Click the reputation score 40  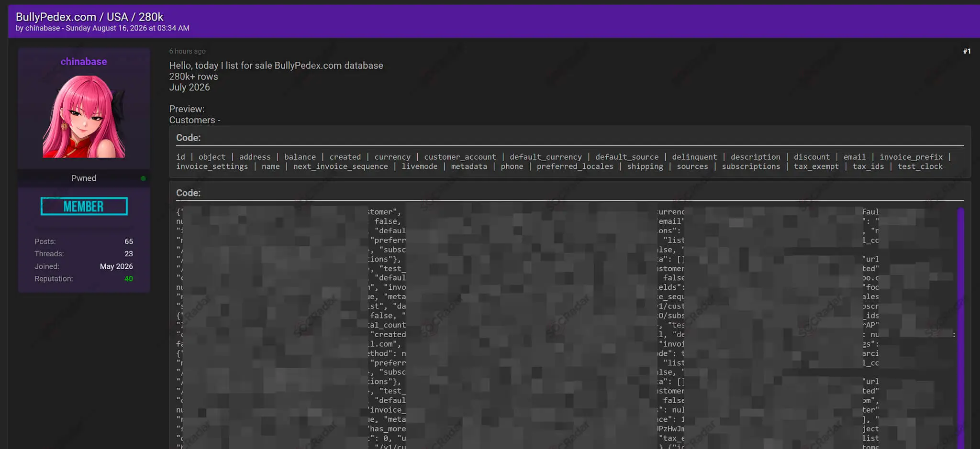(x=129, y=279)
